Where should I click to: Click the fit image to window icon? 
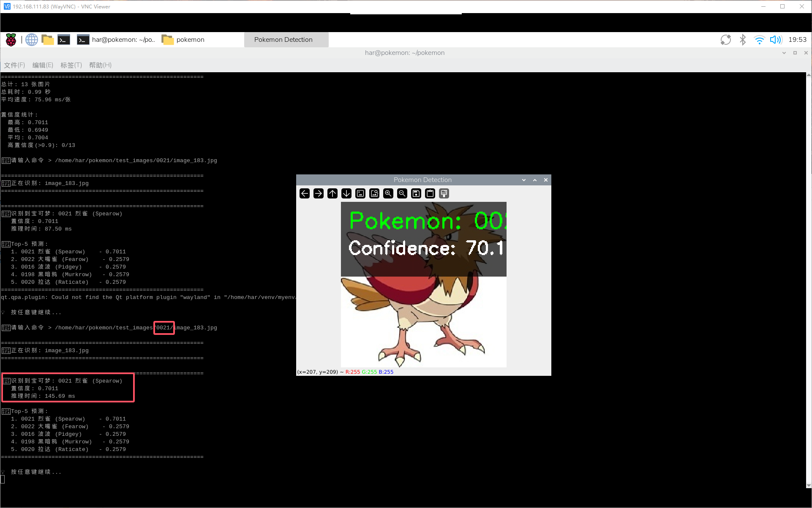(374, 193)
